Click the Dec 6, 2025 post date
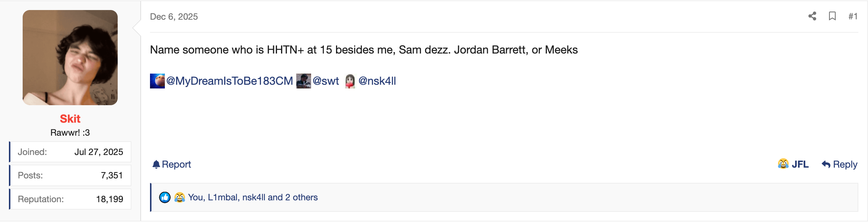Viewport: 868px width, 223px height. point(174,17)
